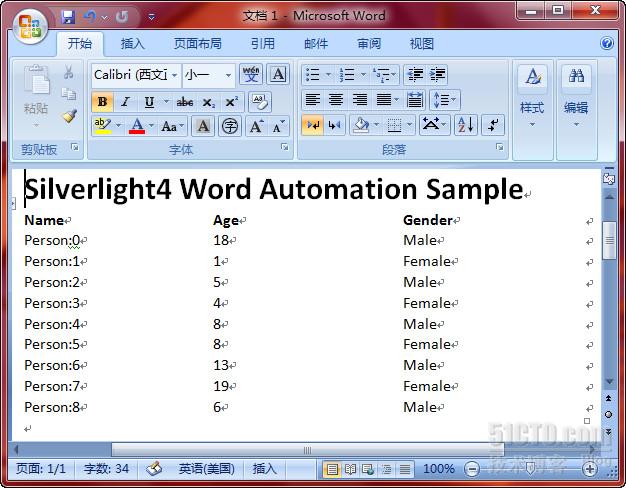Toggle Bold formatting
Screen dimensions: 626x488
(102, 102)
